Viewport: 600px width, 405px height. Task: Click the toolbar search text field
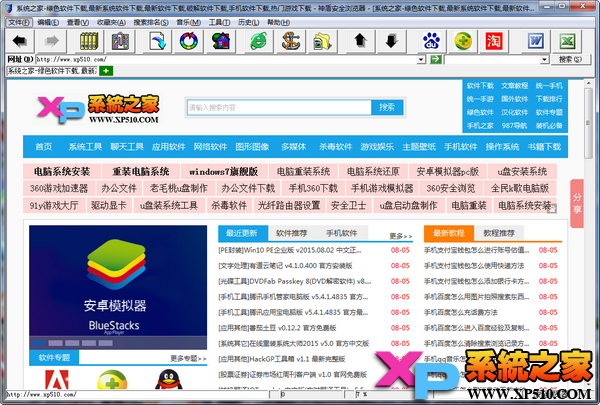(x=492, y=59)
